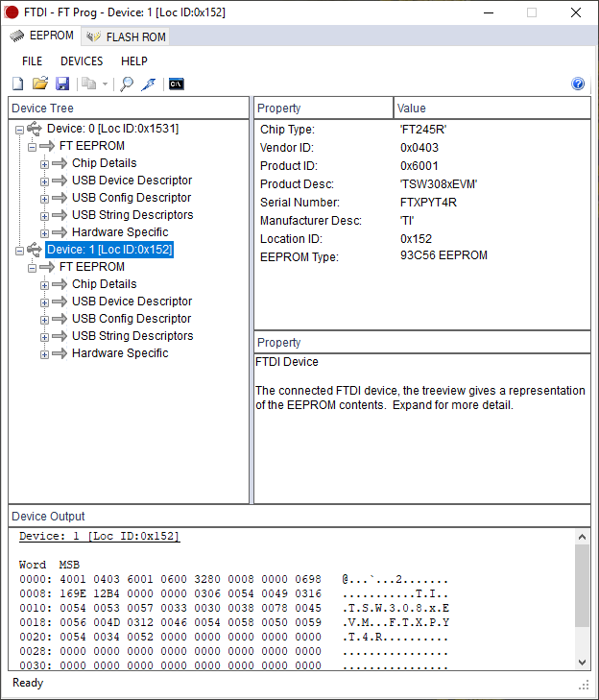Click the Device Output panel header

pyautogui.click(x=299, y=516)
